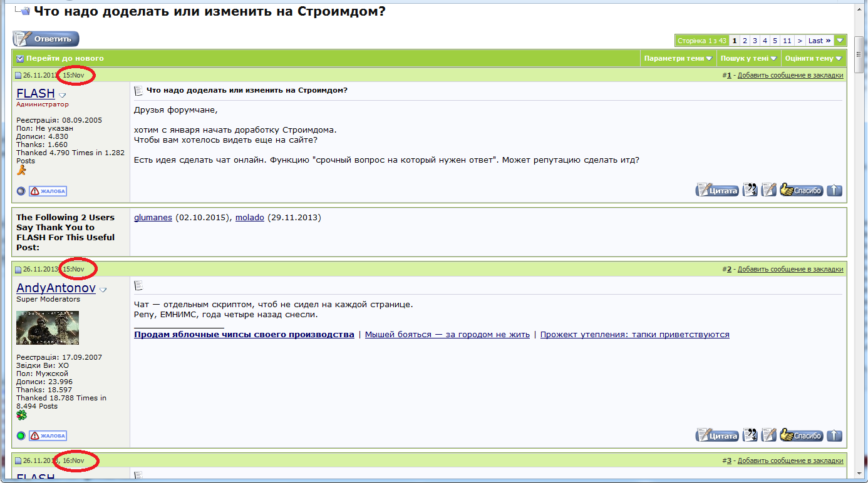This screenshot has height=483, width=868.
Task: Go to page 2 of the thread
Action: 745,41
